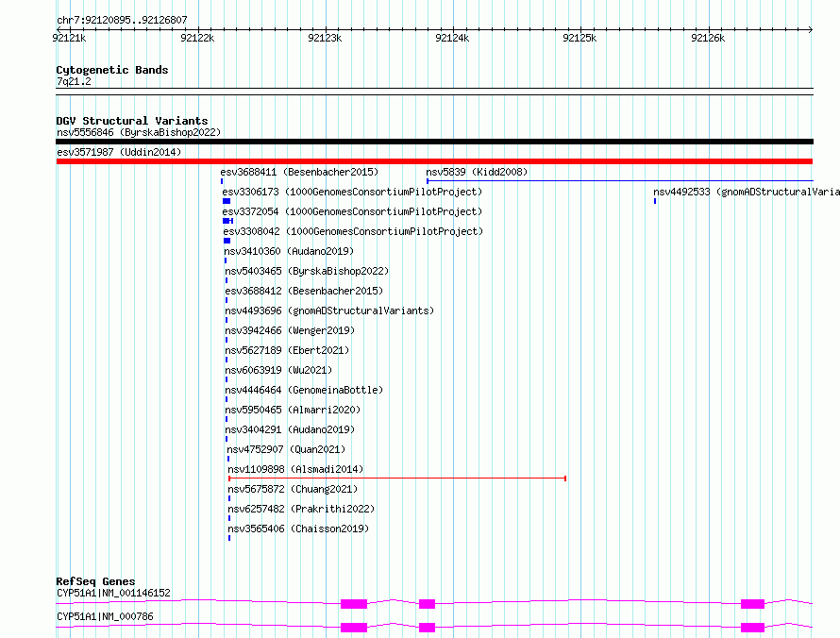
Task: Click the nsv3410360 Audano2019 label
Action: point(288,251)
